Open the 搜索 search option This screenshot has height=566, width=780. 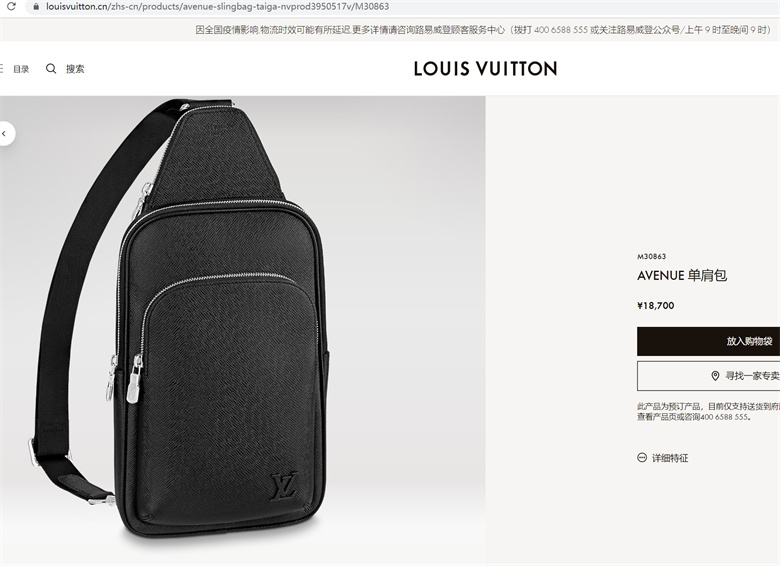(75, 69)
